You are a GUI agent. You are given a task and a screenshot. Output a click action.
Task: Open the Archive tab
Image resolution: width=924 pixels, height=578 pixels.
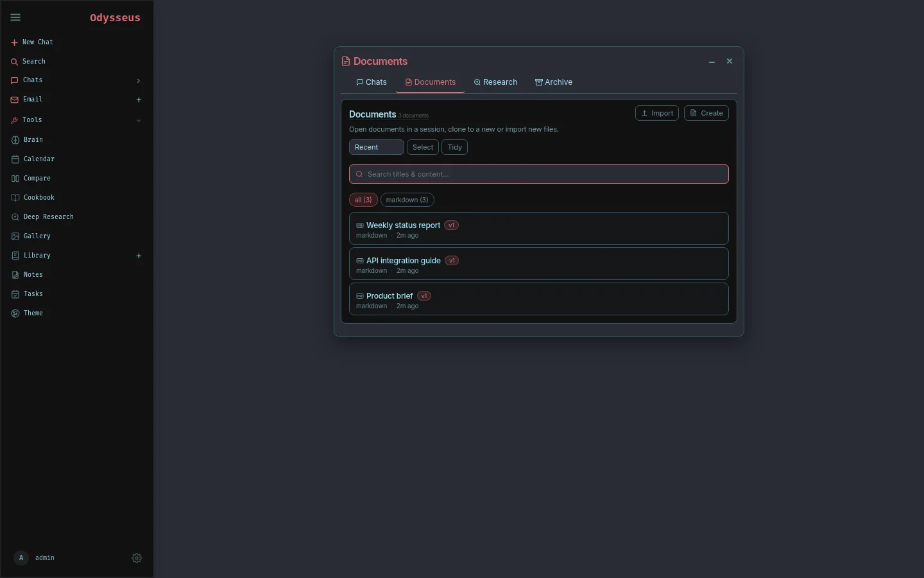coord(554,82)
